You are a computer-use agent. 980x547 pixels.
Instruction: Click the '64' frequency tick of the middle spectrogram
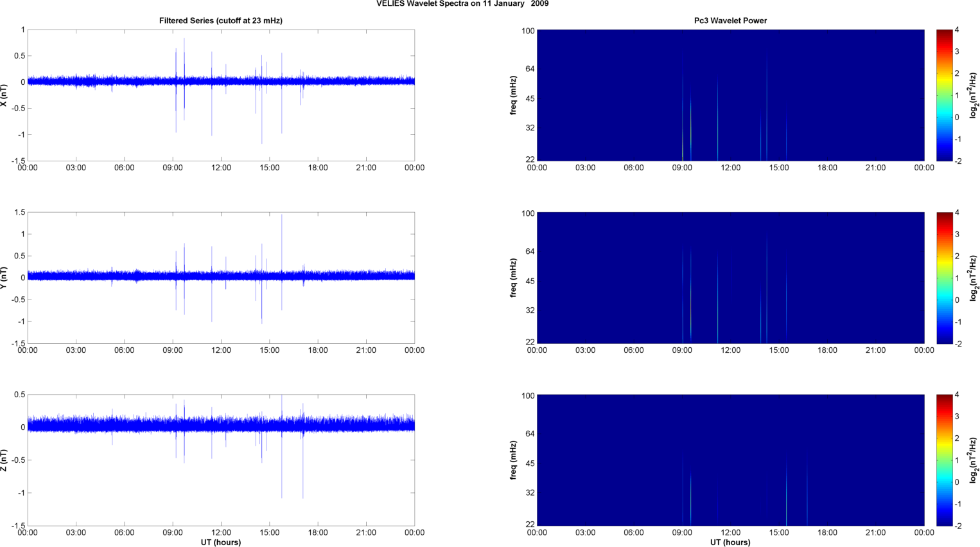tap(530, 251)
